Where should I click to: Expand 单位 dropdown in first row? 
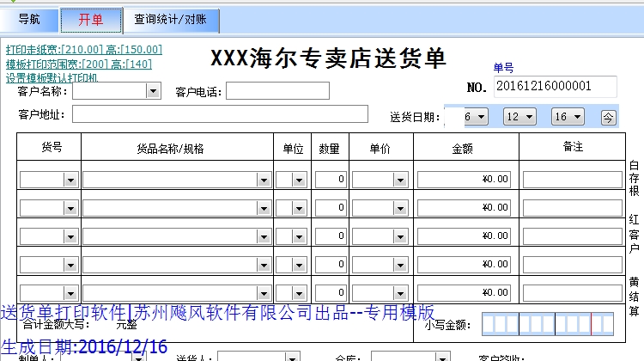point(299,180)
